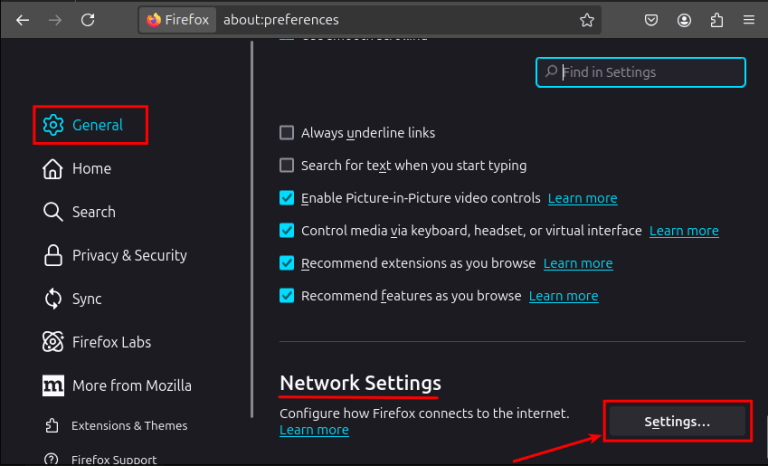Open Learn more for Recommend extensions

pyautogui.click(x=578, y=264)
